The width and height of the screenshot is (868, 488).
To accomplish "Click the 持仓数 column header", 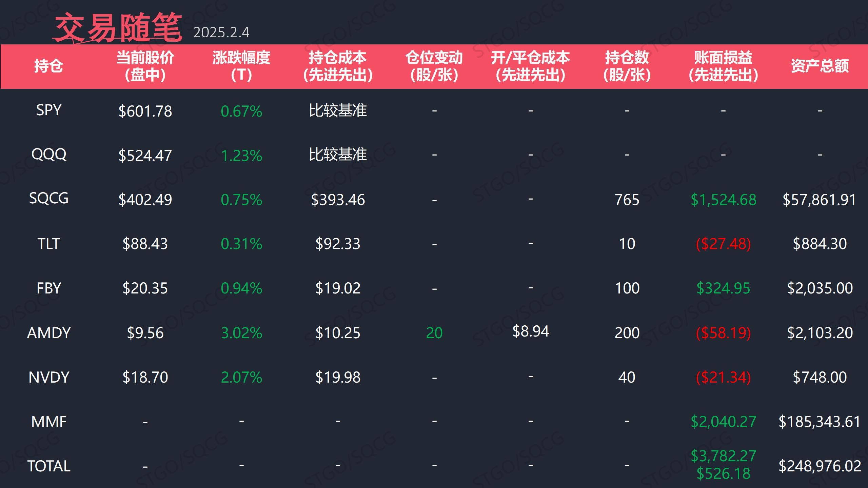I will pos(627,66).
